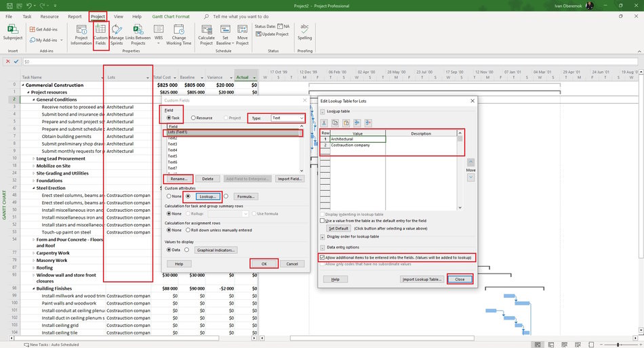Open Get Add-ins
644x348 pixels.
pos(43,30)
